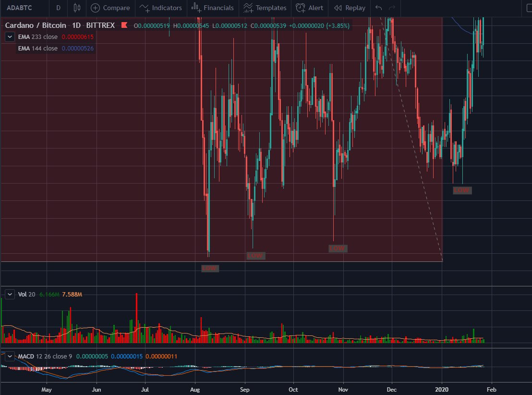Image resolution: width=532 pixels, height=395 pixels.
Task: Click the Nov label on time axis
Action: [x=343, y=390]
